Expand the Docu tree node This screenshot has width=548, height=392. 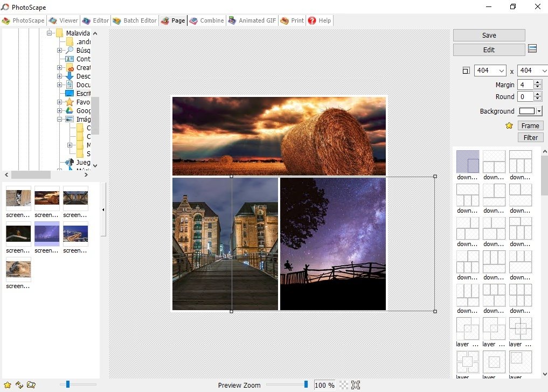(x=59, y=85)
